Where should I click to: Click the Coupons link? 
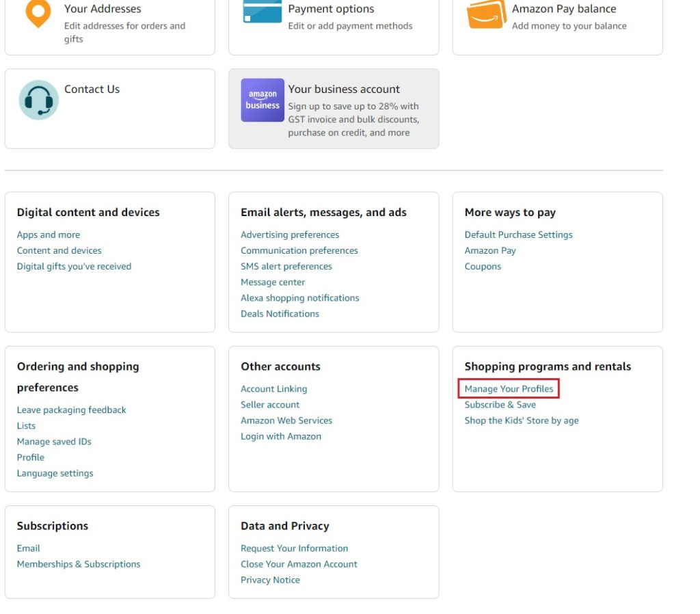(x=483, y=267)
